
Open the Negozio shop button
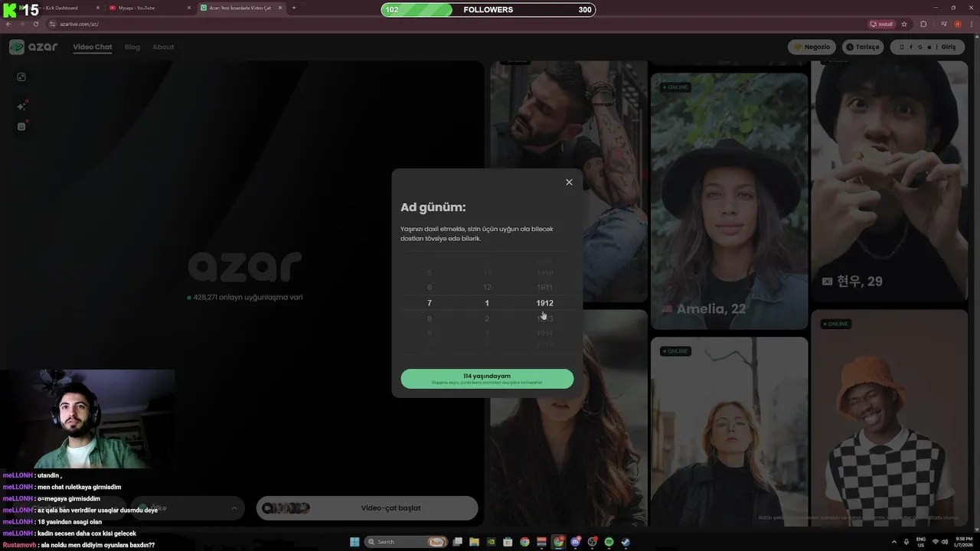(x=812, y=47)
